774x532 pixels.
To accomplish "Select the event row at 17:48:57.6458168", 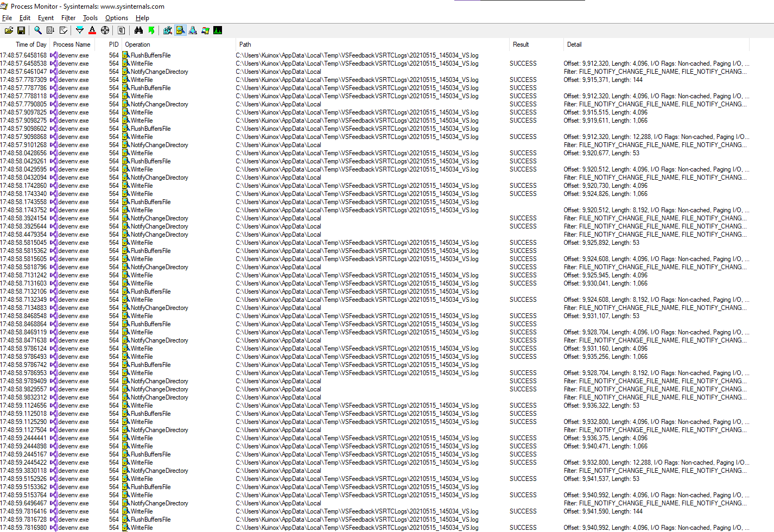I will [375, 55].
